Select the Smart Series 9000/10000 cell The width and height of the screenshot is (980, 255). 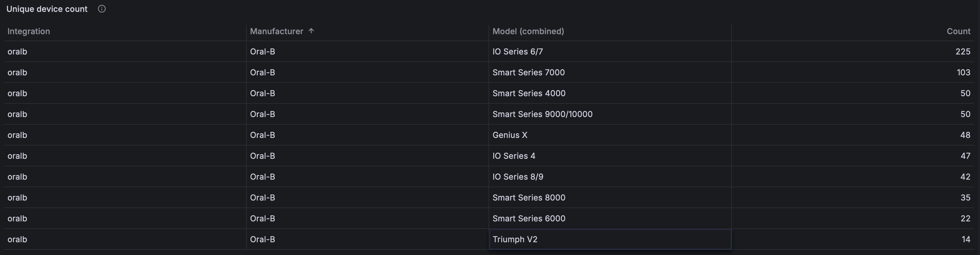click(542, 114)
